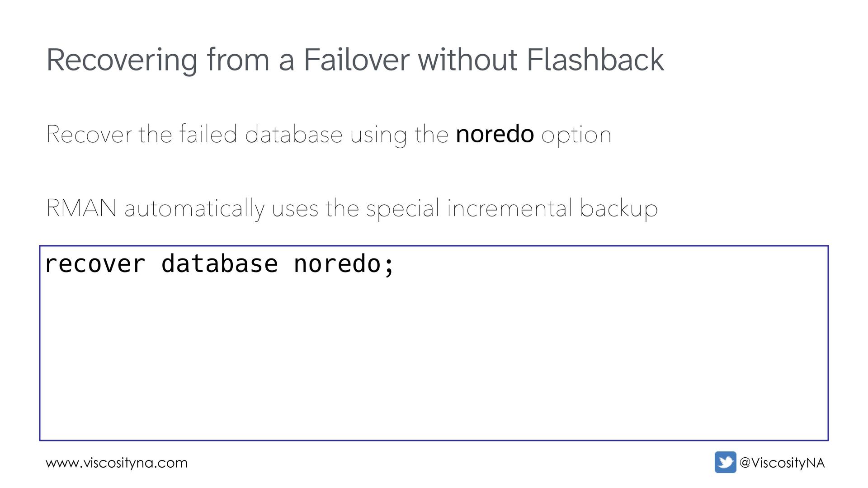This screenshot has width=868, height=488.
Task: Click the Twitter bird icon
Action: click(725, 462)
